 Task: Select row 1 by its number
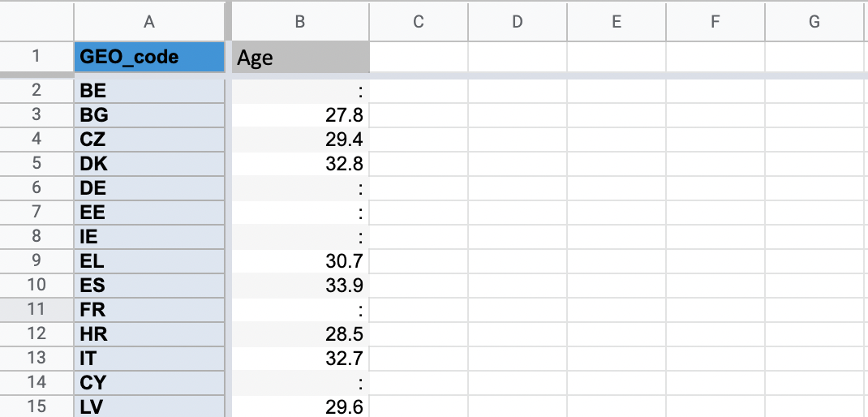tap(36, 58)
